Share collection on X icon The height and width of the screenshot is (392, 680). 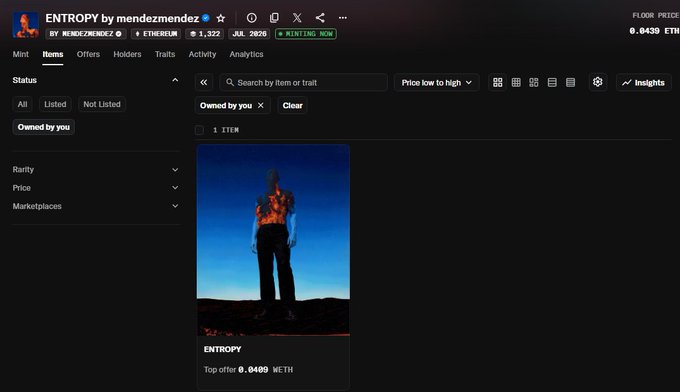click(297, 18)
